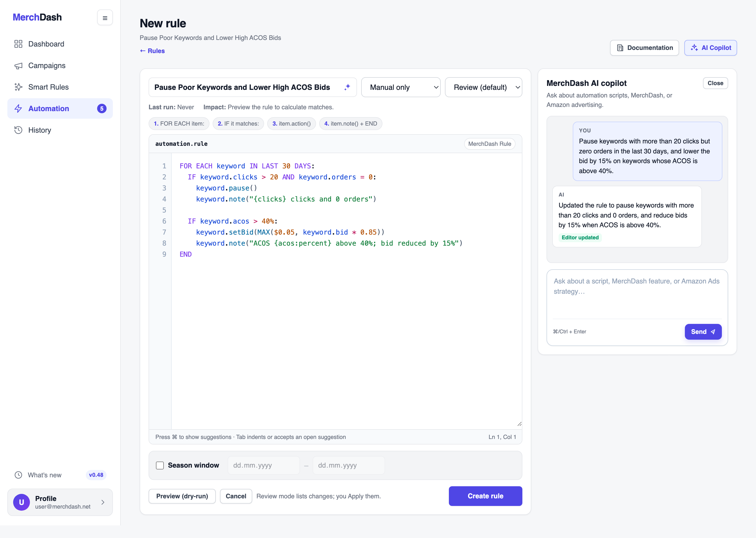Viewport: 756px width, 538px height.
Task: Open Smart Rules section
Action: pos(60,87)
